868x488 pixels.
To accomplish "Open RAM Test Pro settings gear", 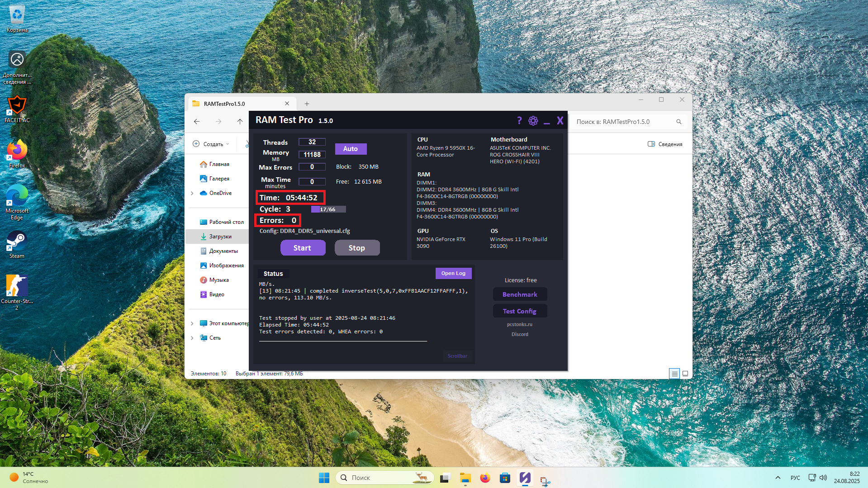I will 533,120.
